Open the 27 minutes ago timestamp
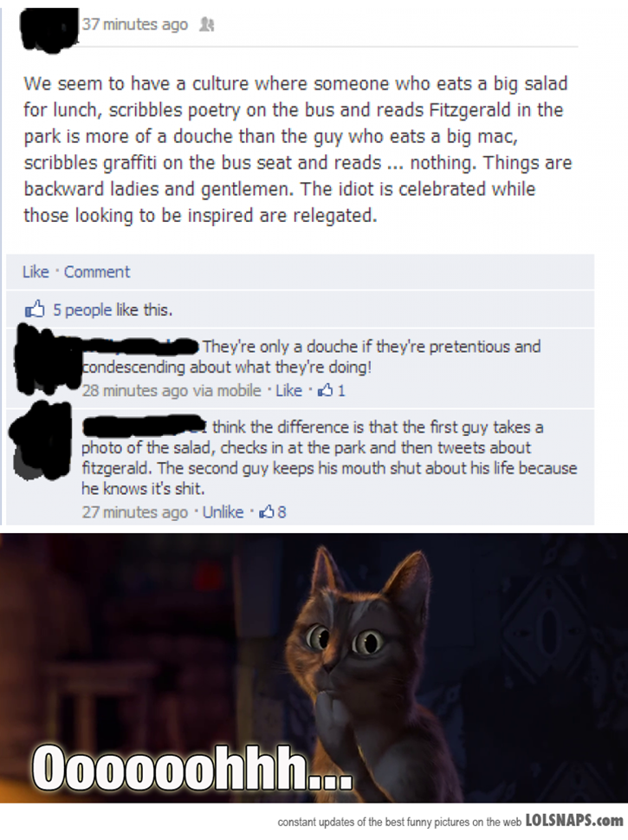 [x=135, y=512]
